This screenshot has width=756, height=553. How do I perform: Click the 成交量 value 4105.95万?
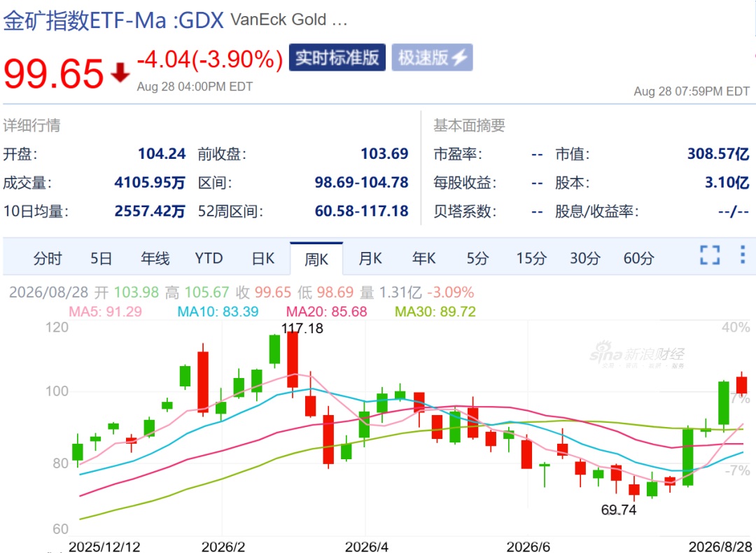(x=150, y=182)
